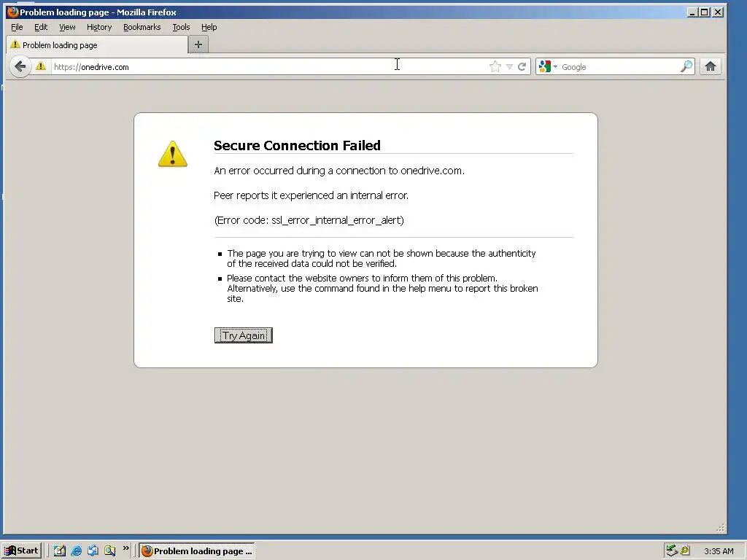The image size is (747, 560).
Task: Open the Help menu
Action: (x=209, y=27)
